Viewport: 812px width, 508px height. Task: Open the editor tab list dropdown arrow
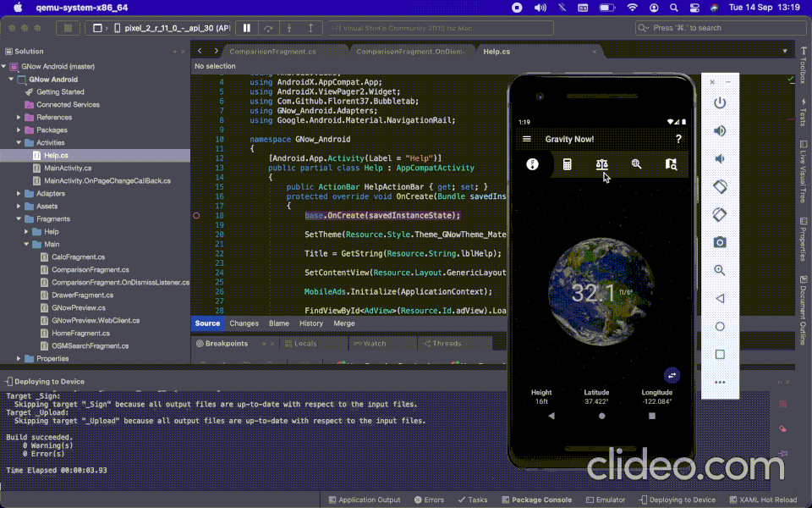pos(785,52)
